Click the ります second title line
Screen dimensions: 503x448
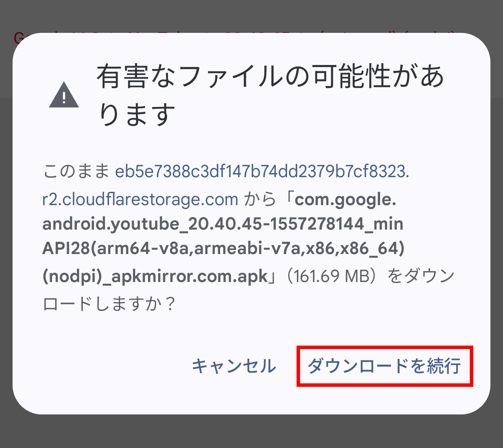[x=137, y=115]
